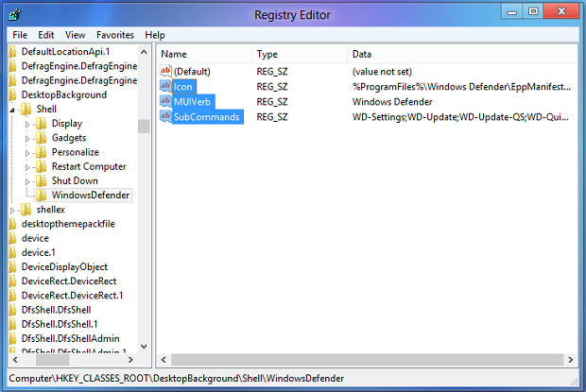Maximize the Registry Editor window
The width and height of the screenshot is (586, 392).
tap(533, 11)
